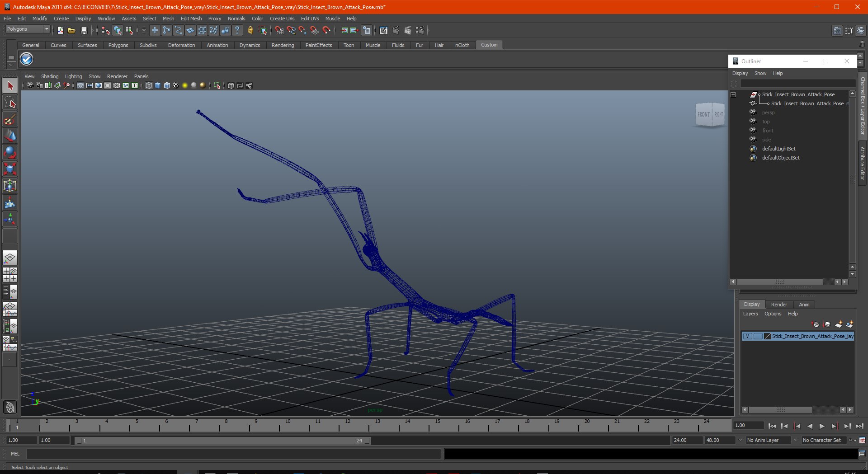This screenshot has height=474, width=868.
Task: Open the Outliner Show menu
Action: tap(760, 73)
